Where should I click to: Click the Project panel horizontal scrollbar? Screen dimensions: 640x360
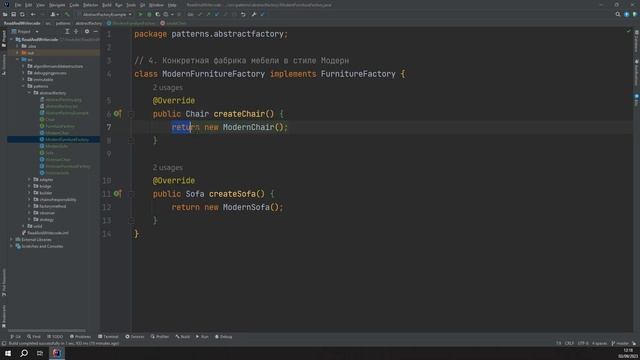point(47,331)
